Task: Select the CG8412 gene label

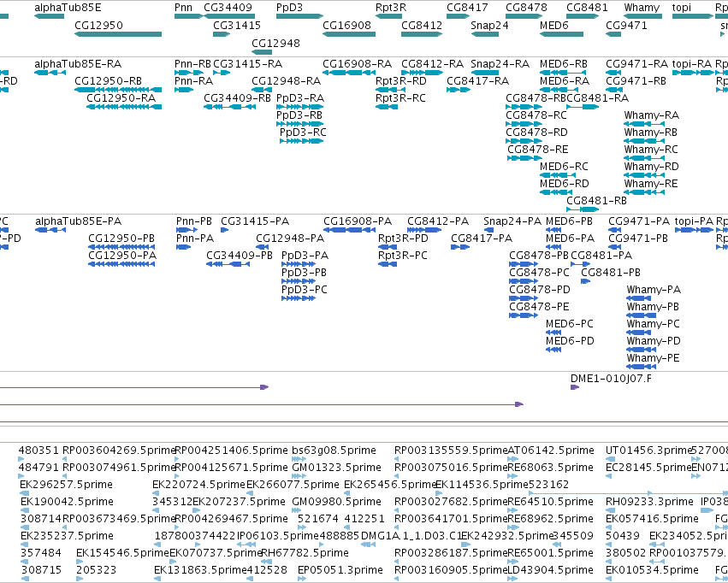Action: 422,25
